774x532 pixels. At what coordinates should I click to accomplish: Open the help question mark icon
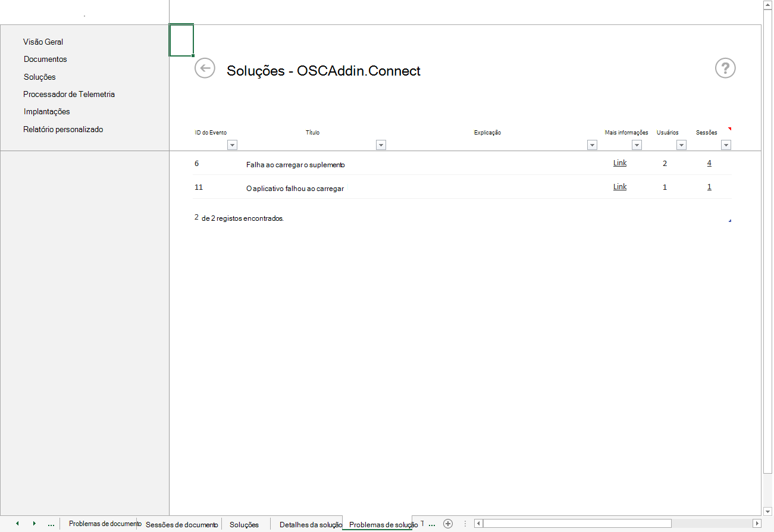(725, 68)
